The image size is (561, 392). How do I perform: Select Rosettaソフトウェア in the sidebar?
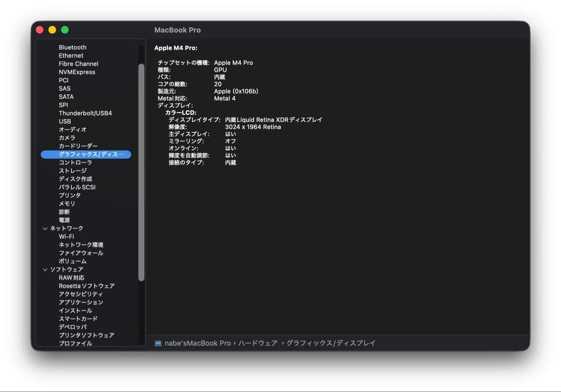pyautogui.click(x=87, y=286)
